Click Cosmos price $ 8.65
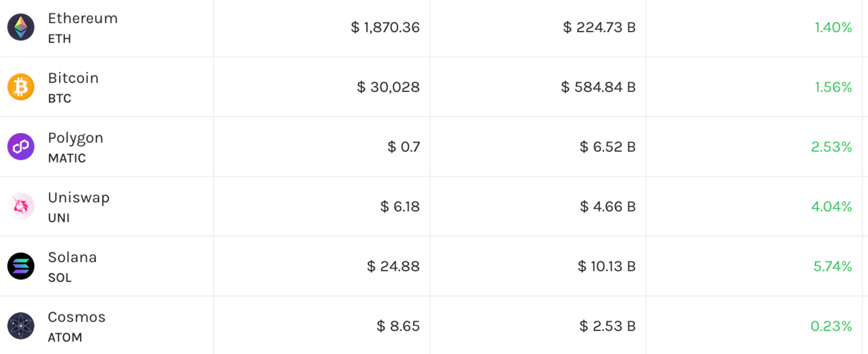Screen dimensions: 868x354 tap(398, 326)
